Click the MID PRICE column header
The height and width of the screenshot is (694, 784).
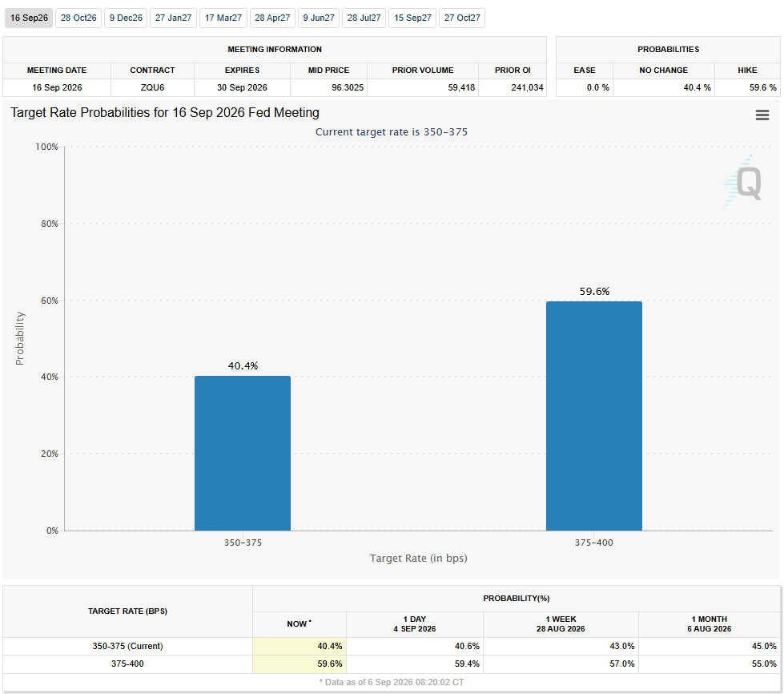pyautogui.click(x=328, y=71)
